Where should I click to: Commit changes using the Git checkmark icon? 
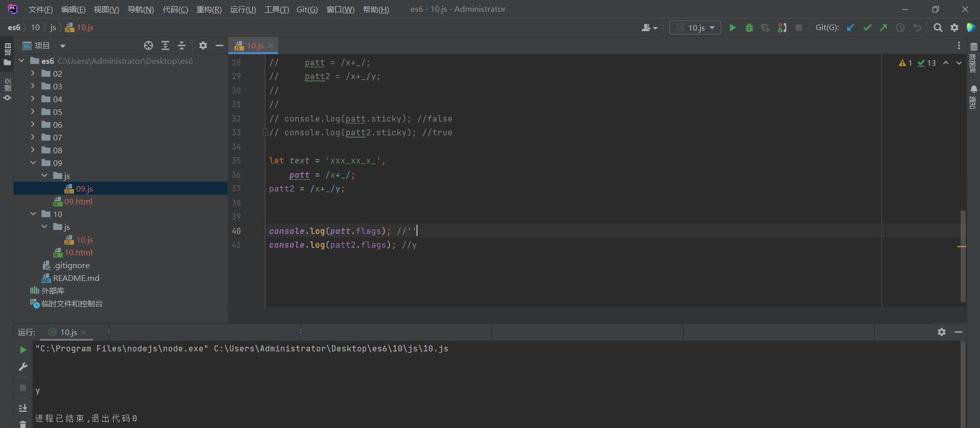867,28
